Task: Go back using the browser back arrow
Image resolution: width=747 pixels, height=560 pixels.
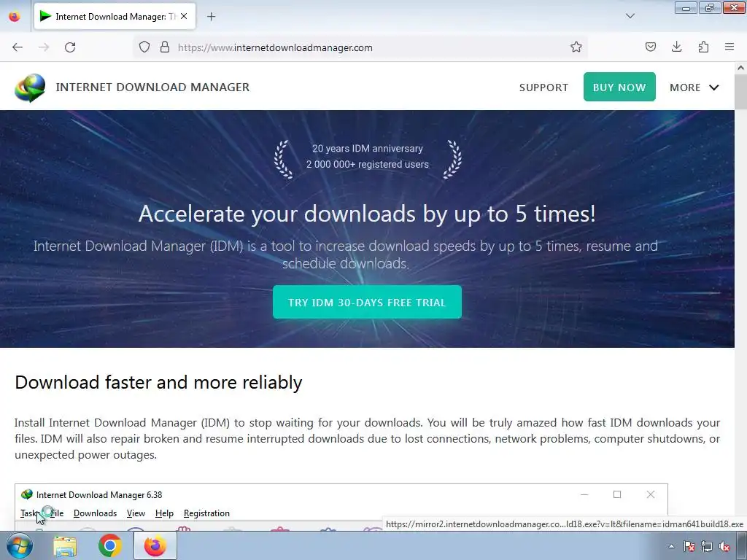Action: (x=18, y=47)
